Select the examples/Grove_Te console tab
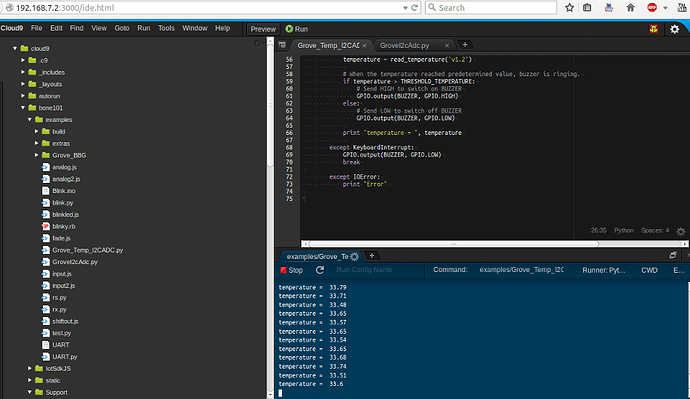690x399 pixels. 317,256
